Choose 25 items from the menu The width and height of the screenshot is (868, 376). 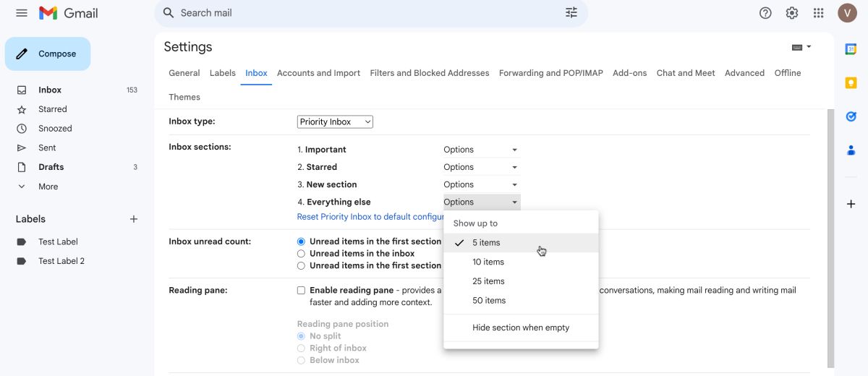pyautogui.click(x=488, y=281)
